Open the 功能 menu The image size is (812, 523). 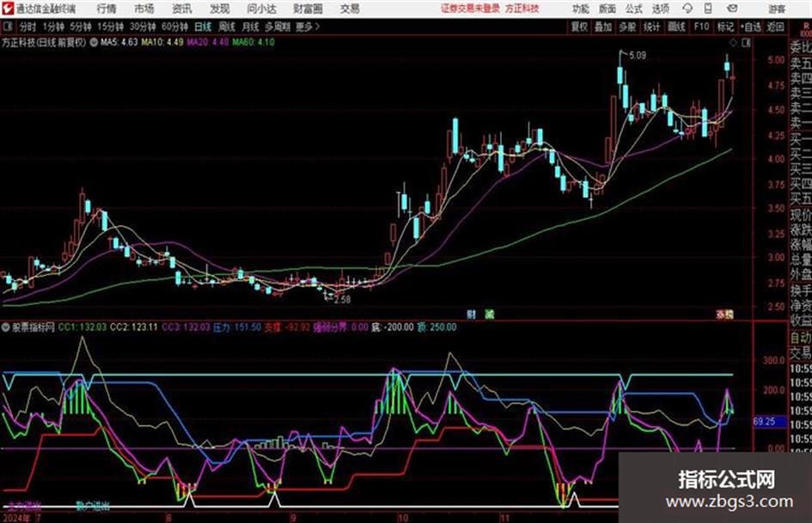[x=581, y=9]
